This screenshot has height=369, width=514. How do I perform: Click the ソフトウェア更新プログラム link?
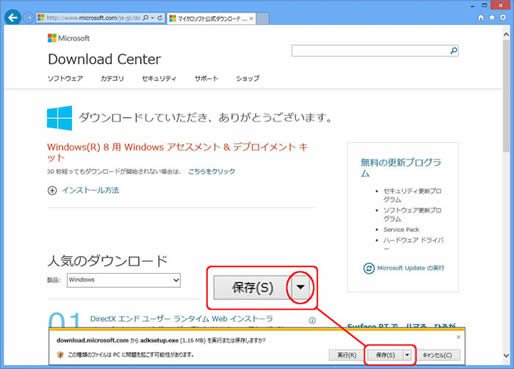pyautogui.click(x=412, y=214)
